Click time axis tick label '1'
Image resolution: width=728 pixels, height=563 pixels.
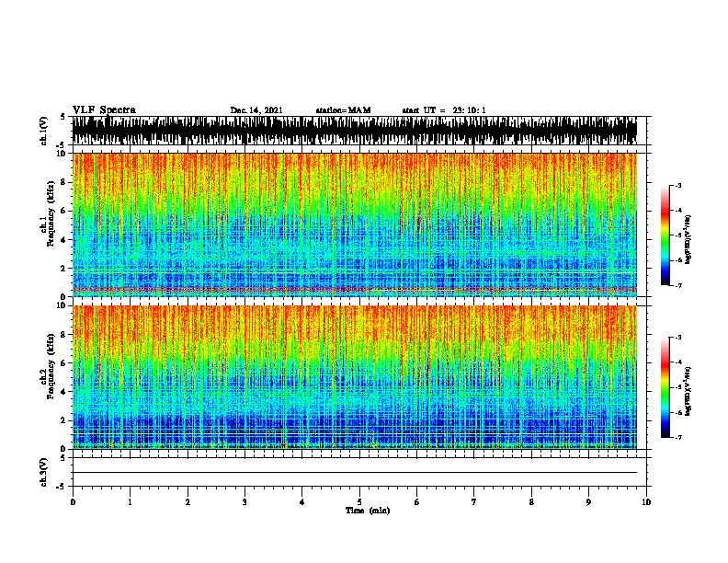pos(131,502)
